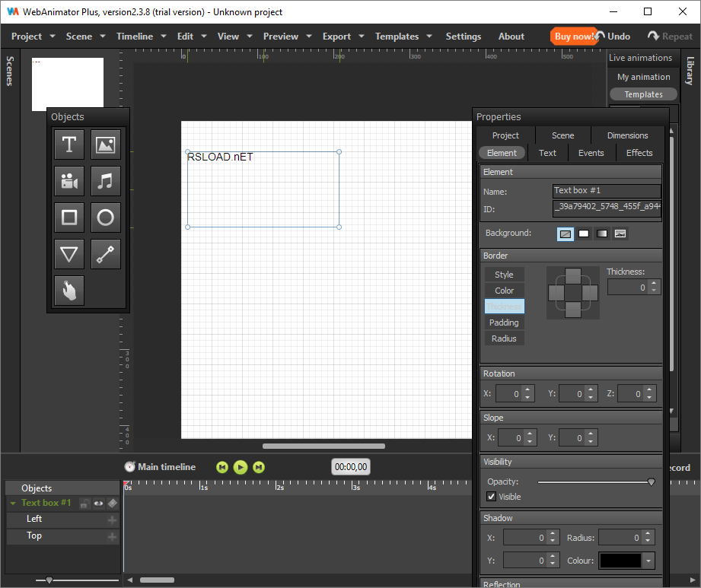Switch to the Effects tab
The image size is (701, 588).
click(x=639, y=153)
